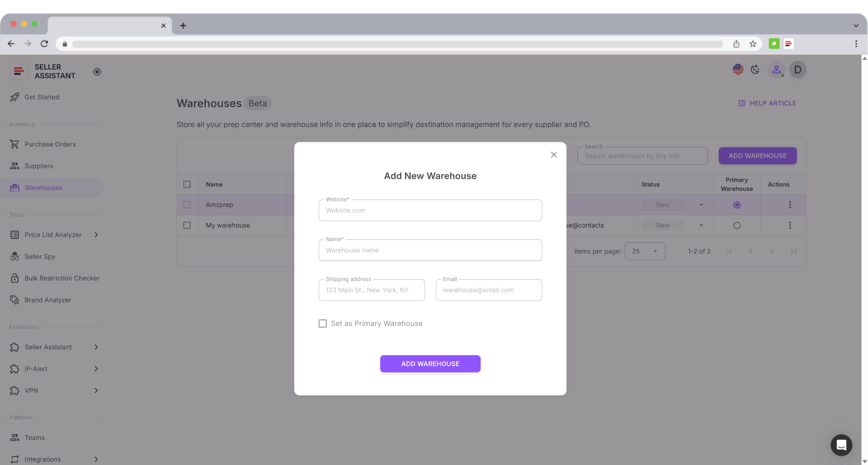Click the Shipping address input field

coord(371,290)
